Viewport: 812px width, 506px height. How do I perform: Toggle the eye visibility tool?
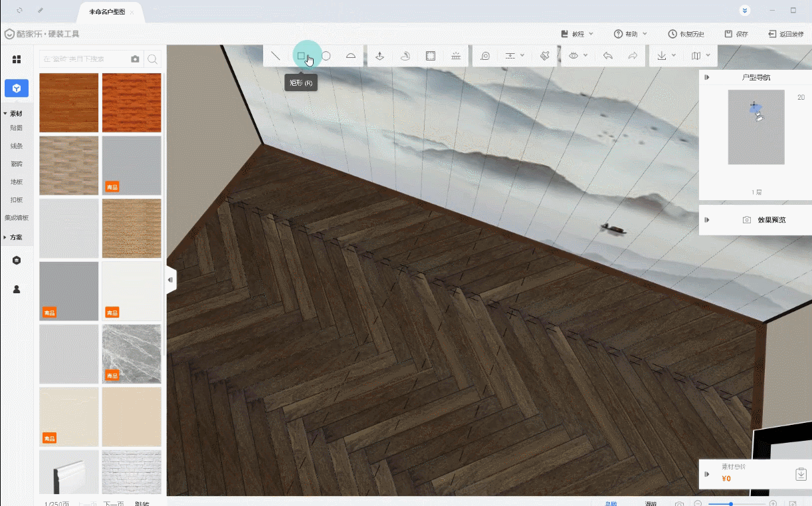point(574,57)
